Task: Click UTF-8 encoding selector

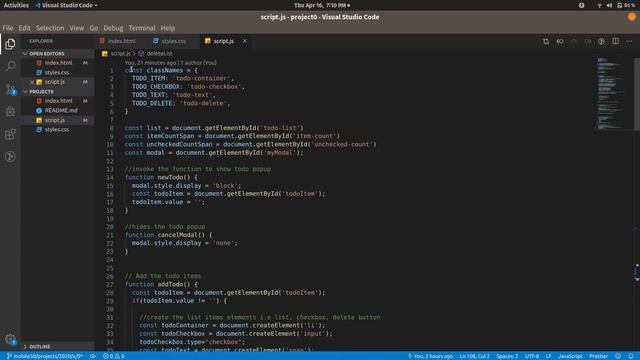Action: pos(532,356)
